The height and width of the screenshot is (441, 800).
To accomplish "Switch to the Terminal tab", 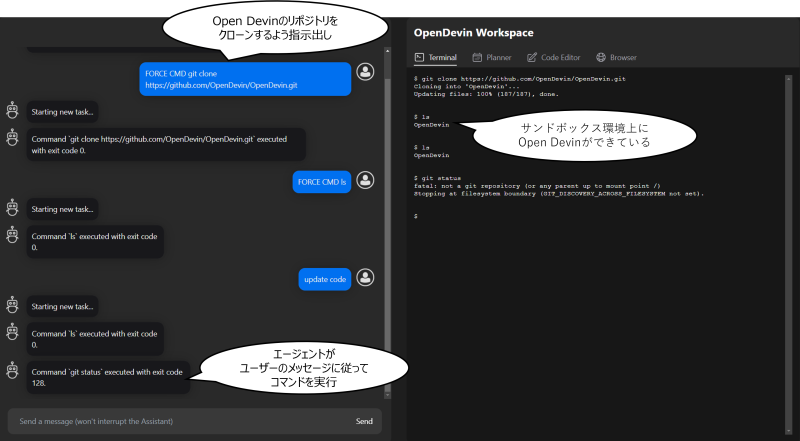I will point(435,57).
